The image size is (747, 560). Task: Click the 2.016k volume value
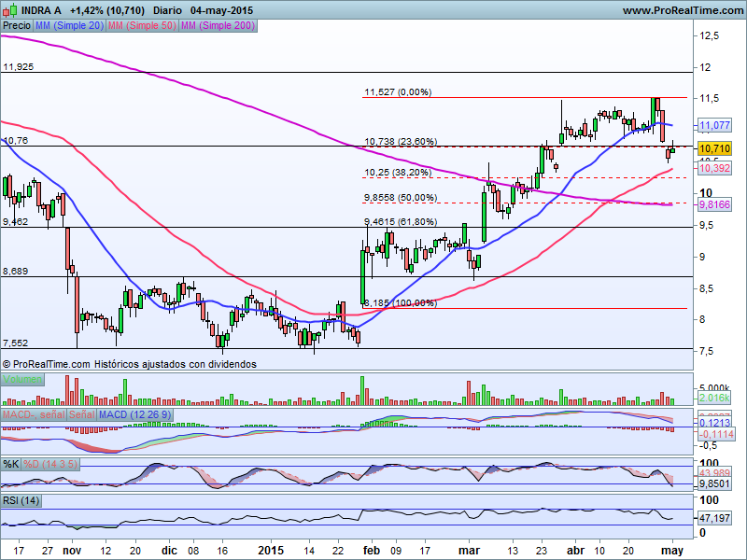coord(714,398)
